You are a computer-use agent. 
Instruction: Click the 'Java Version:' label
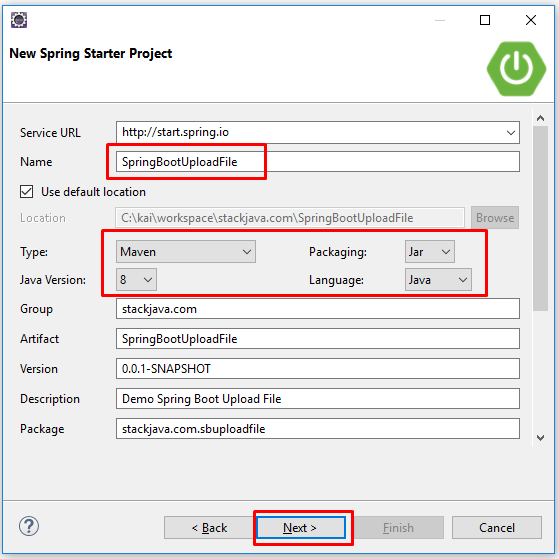(53, 280)
